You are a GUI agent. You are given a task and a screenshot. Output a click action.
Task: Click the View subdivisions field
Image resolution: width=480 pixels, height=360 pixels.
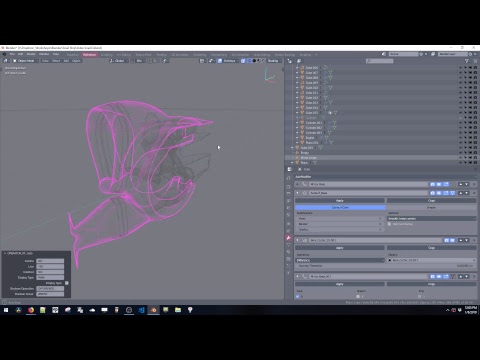click(x=339, y=218)
